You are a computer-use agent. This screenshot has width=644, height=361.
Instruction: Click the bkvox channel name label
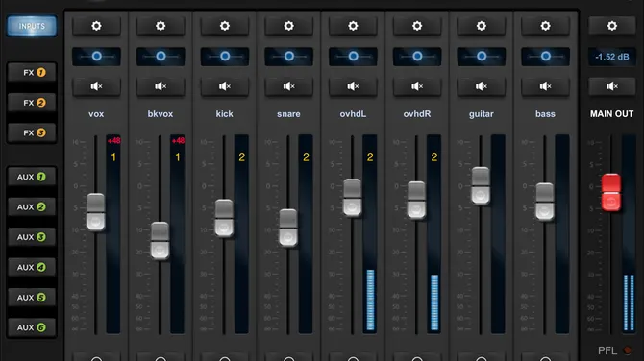click(x=161, y=114)
